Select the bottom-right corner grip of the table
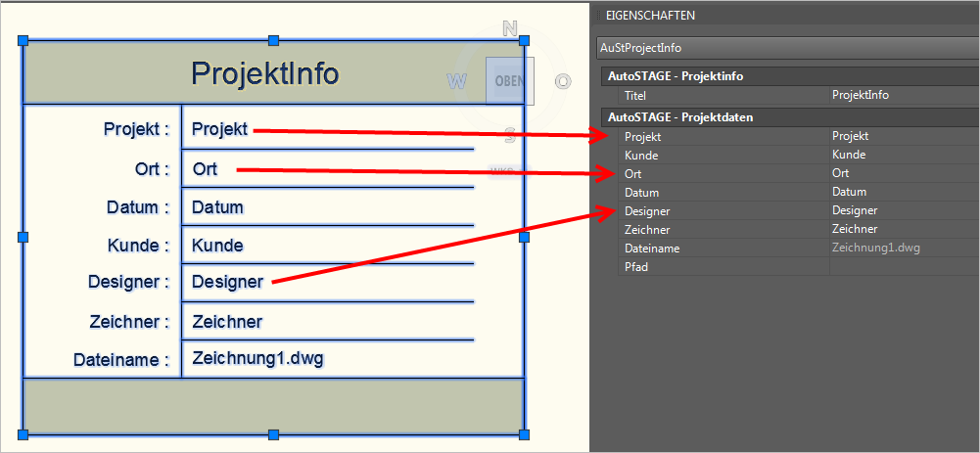The width and height of the screenshot is (980, 453). [x=524, y=434]
